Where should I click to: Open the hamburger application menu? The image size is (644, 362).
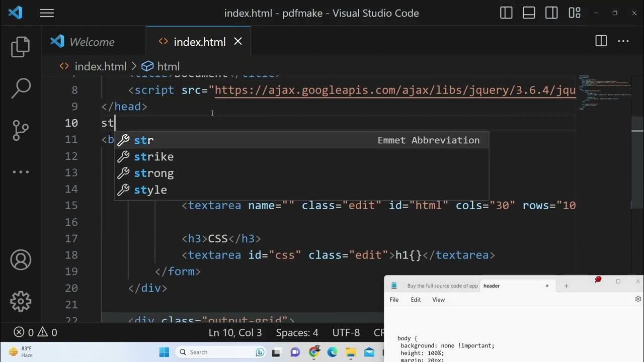click(x=47, y=14)
